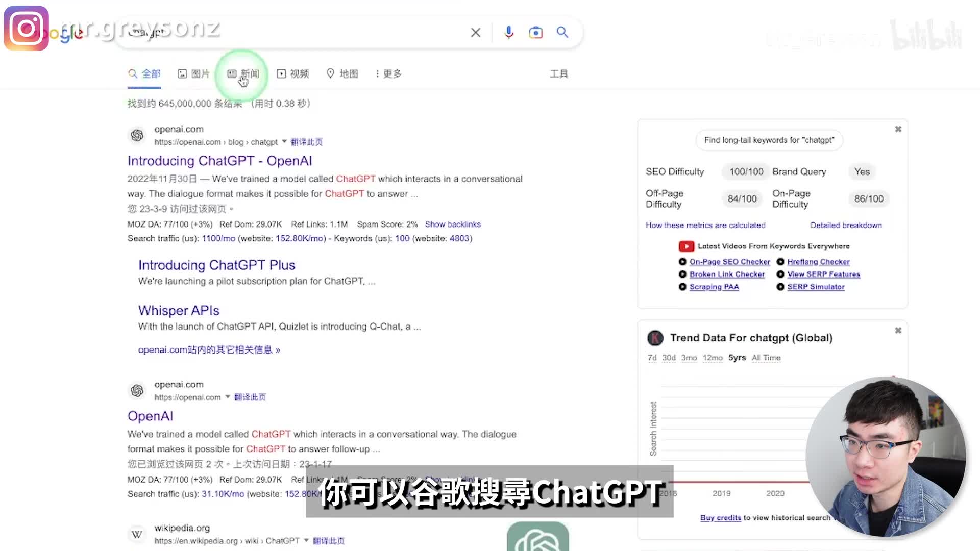Image resolution: width=980 pixels, height=551 pixels.
Task: Open Introducing ChatGPT - OpenAI result
Action: (x=219, y=161)
